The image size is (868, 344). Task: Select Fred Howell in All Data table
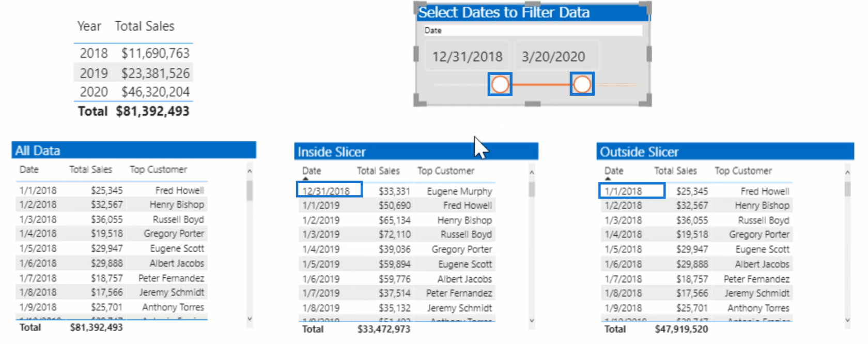[180, 190]
